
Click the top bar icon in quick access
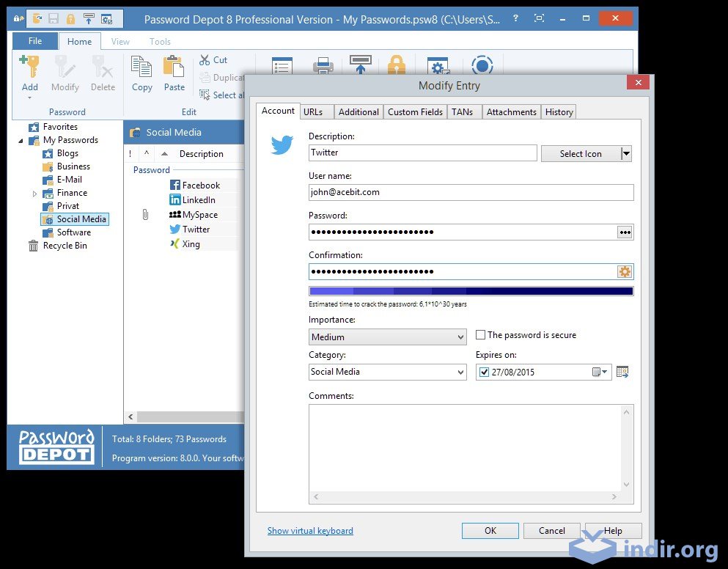(x=88, y=18)
